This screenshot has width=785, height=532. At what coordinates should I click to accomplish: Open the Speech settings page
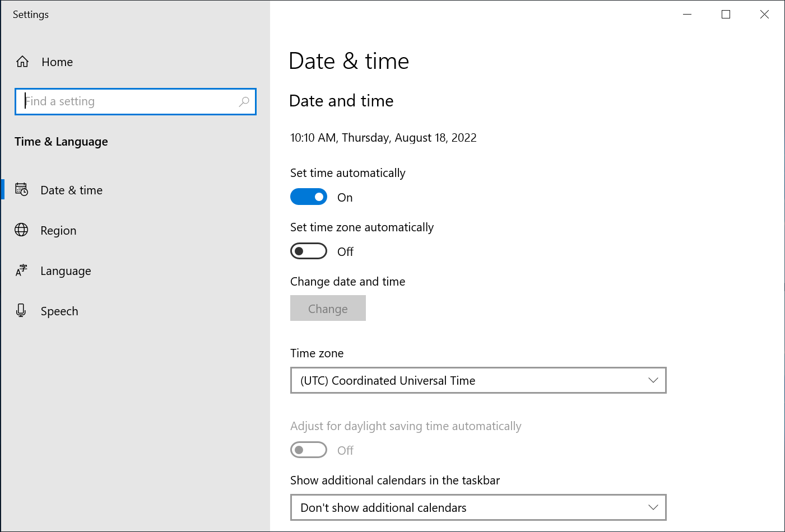(x=59, y=311)
